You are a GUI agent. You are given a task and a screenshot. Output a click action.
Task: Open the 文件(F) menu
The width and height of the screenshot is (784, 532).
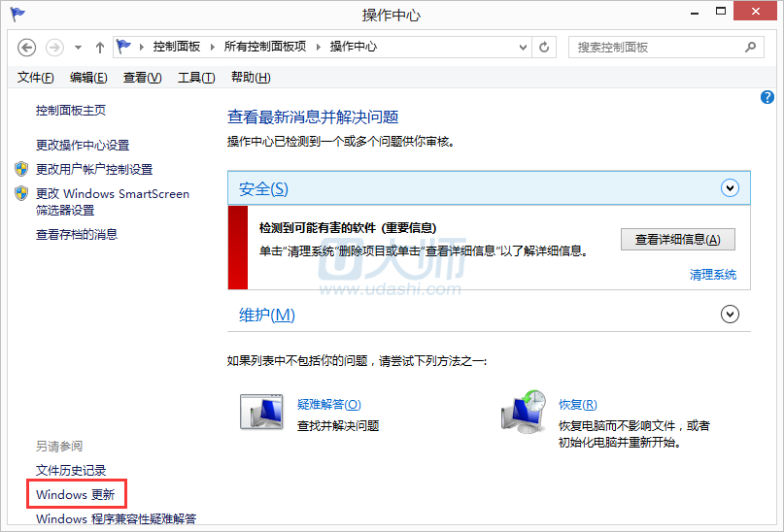coord(36,78)
